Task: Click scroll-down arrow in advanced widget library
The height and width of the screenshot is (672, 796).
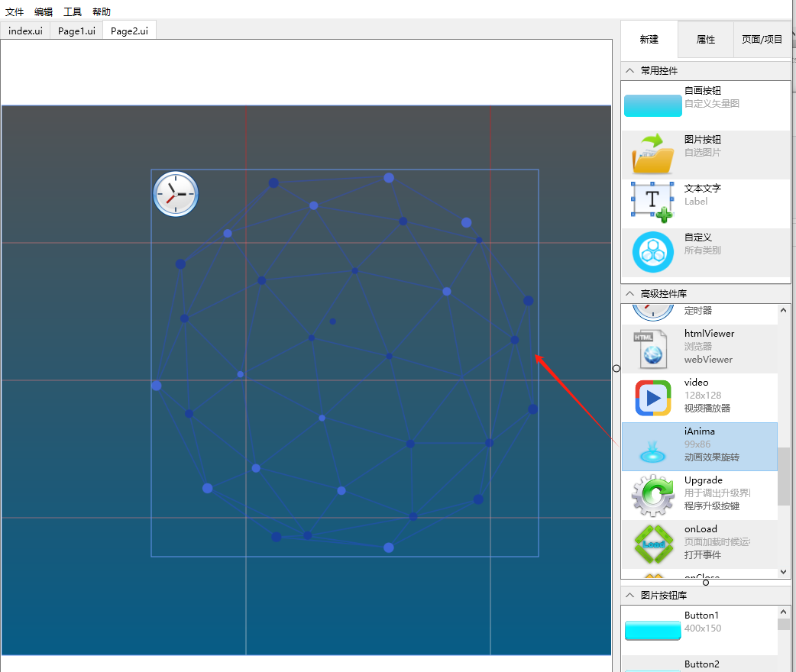Action: coord(784,572)
